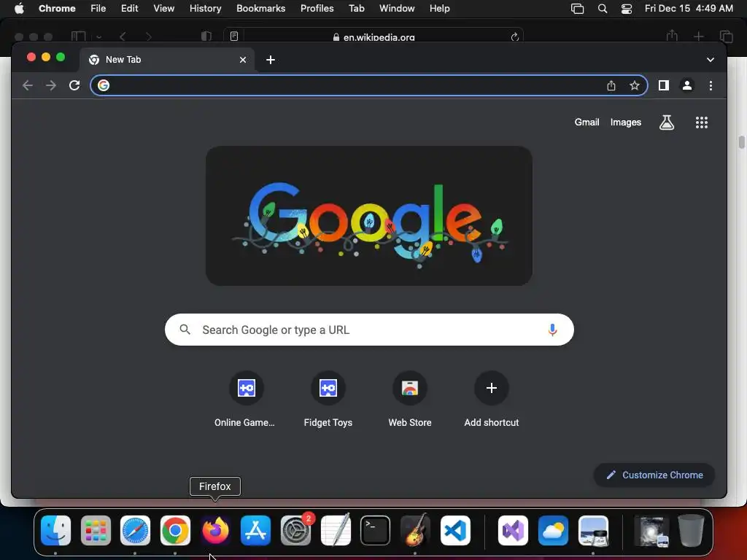Click the Chrome forward arrow button
This screenshot has width=747, height=560.
pos(51,85)
